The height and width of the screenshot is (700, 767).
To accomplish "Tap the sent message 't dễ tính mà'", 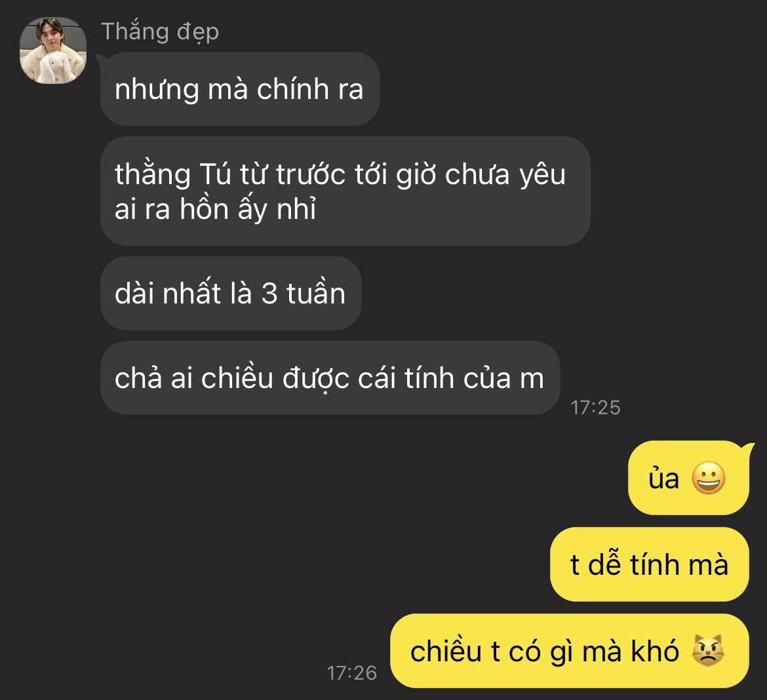I will [x=650, y=564].
